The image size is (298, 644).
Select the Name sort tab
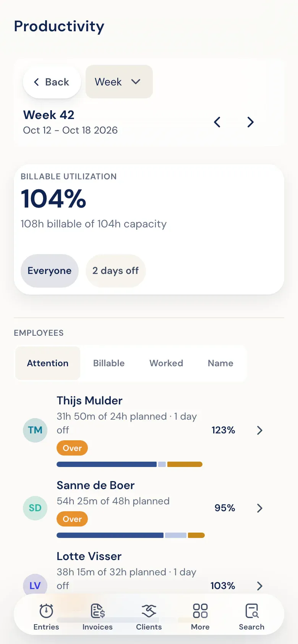coord(220,363)
